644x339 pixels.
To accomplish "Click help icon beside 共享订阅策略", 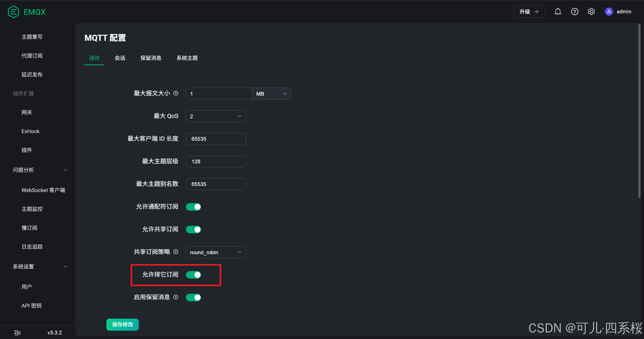I will [176, 252].
